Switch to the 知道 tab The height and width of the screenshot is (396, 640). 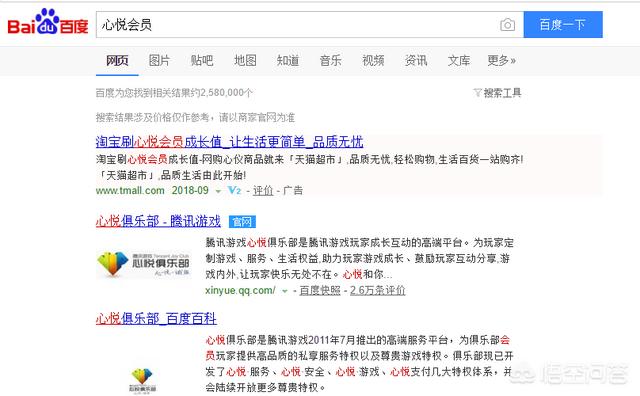pyautogui.click(x=288, y=60)
